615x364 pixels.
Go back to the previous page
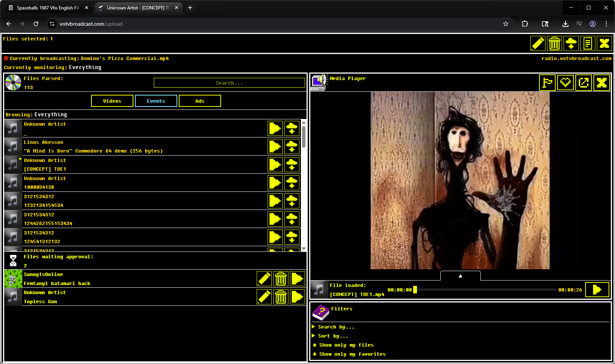[9, 24]
